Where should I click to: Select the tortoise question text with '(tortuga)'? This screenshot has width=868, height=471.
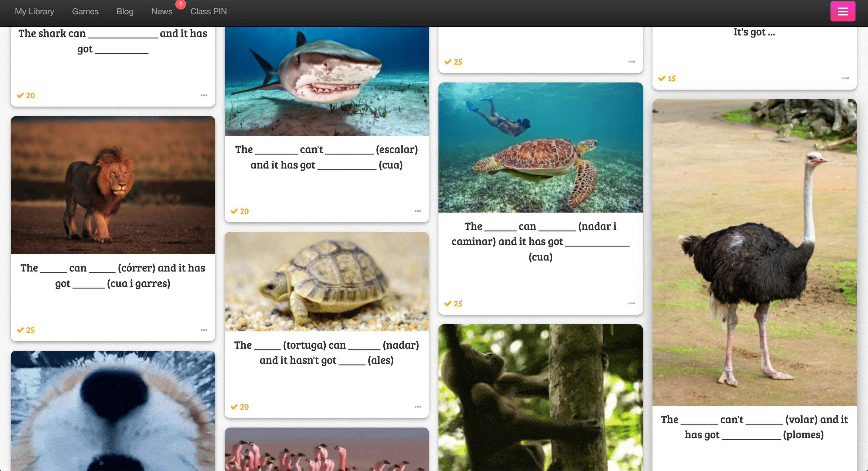[327, 353]
